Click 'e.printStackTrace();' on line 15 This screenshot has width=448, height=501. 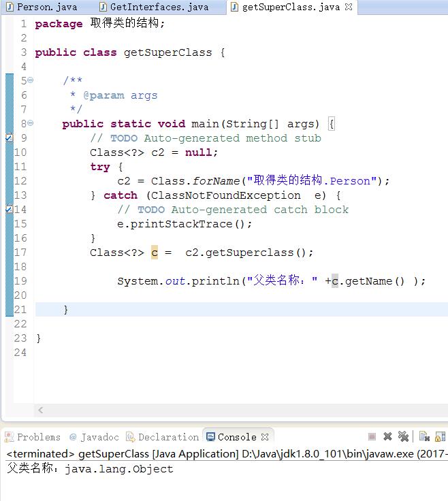(x=185, y=224)
